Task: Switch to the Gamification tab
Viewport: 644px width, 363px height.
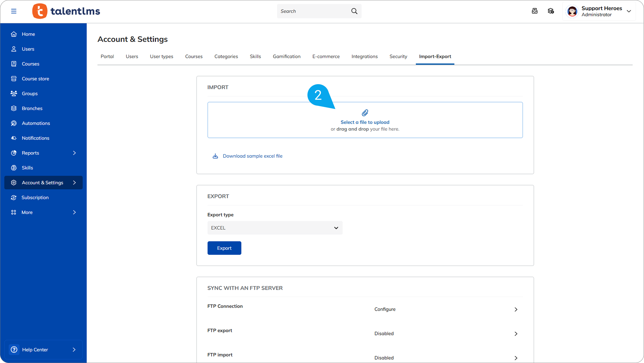Action: tap(286, 56)
